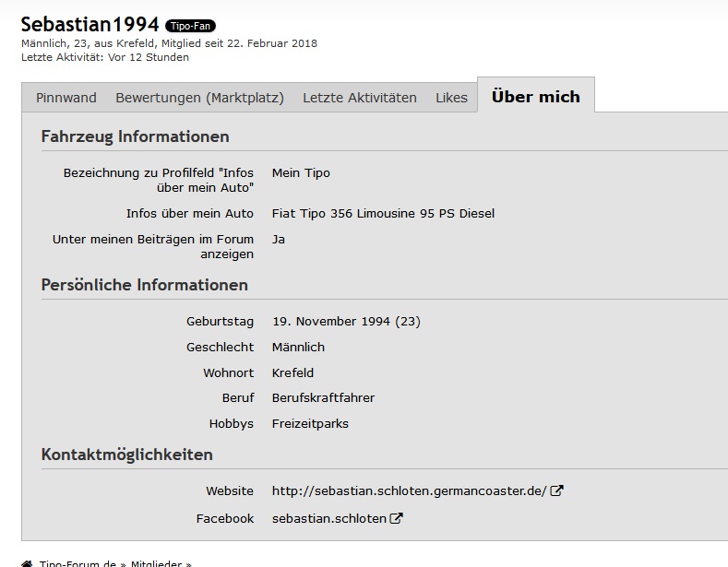The height and width of the screenshot is (567, 728).
Task: Click the Sebastian1994 username heading
Action: pos(90,24)
